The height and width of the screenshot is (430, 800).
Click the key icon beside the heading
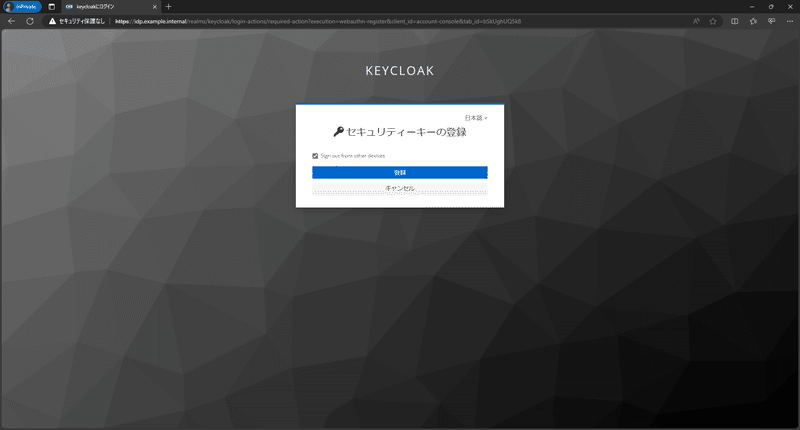click(338, 132)
